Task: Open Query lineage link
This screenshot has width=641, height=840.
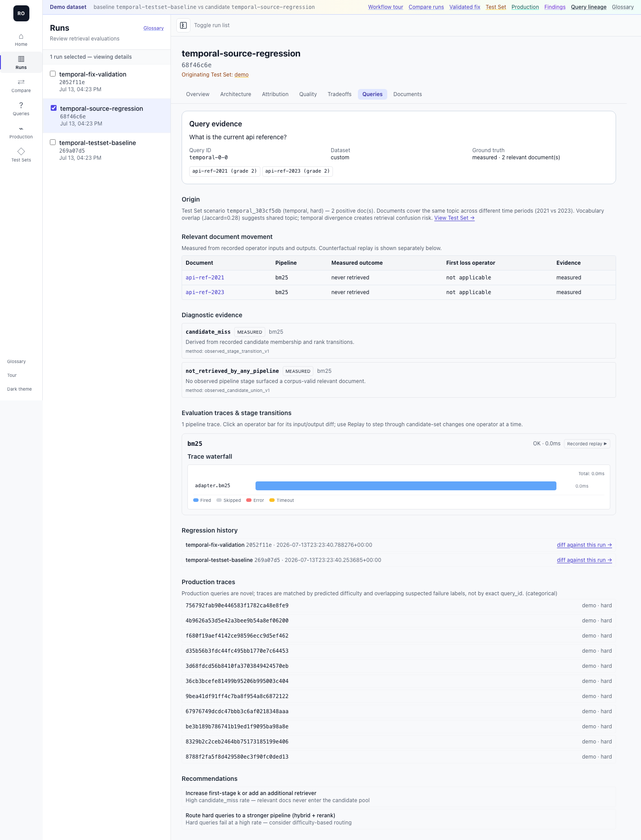Action: tap(589, 7)
